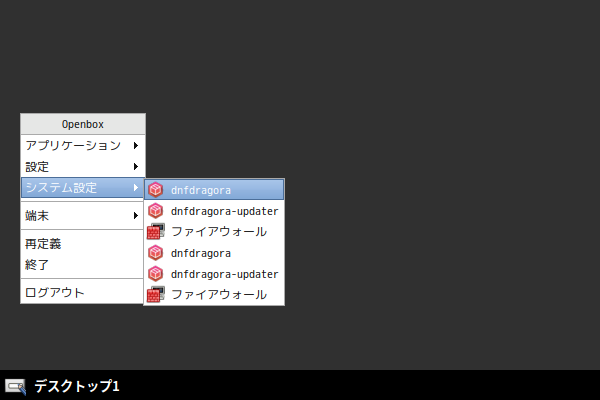Open the first ファイアウォール entry
This screenshot has height=400, width=600.
tap(214, 232)
